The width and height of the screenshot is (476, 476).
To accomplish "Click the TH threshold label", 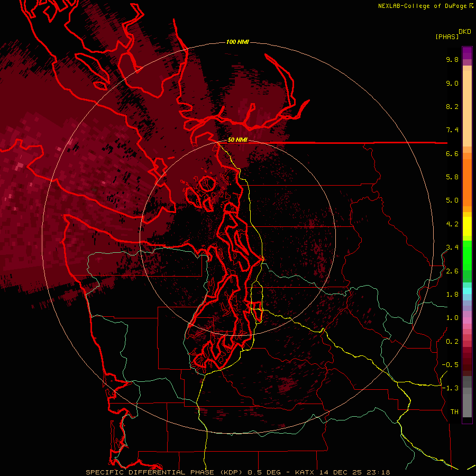I will click(454, 412).
